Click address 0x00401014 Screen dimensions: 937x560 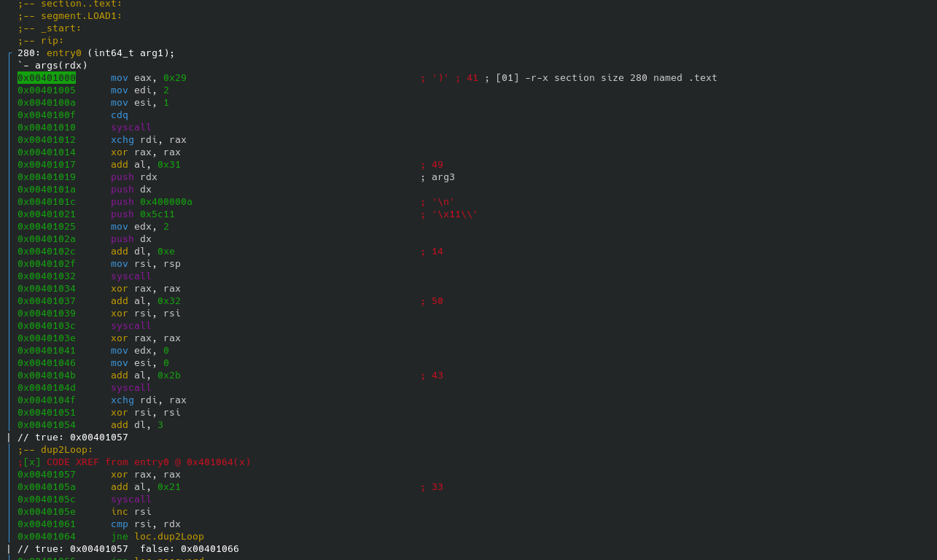[47, 152]
